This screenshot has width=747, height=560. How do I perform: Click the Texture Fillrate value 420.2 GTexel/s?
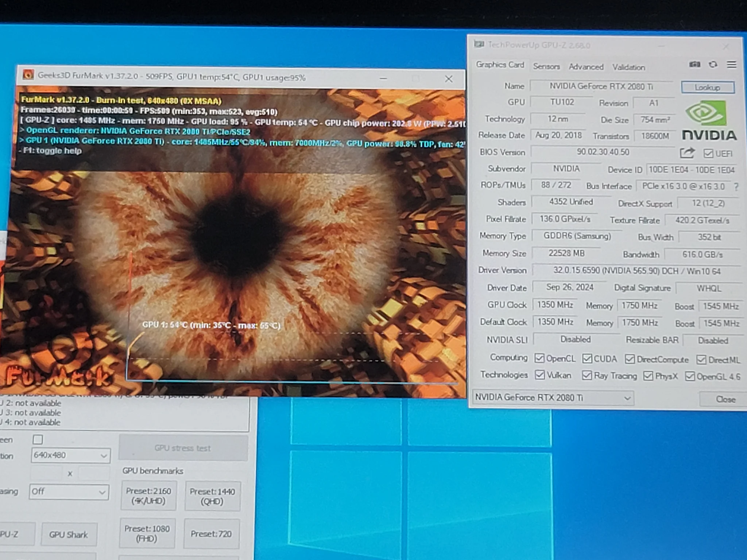tap(702, 221)
